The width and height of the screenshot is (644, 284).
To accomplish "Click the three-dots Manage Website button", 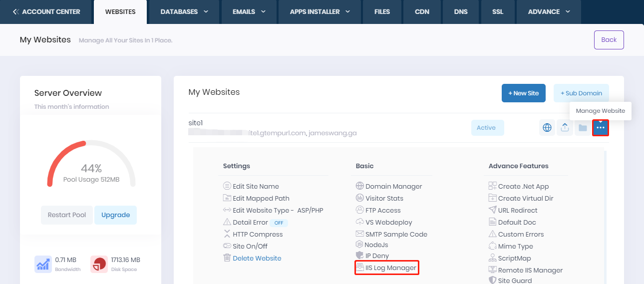I will (601, 128).
